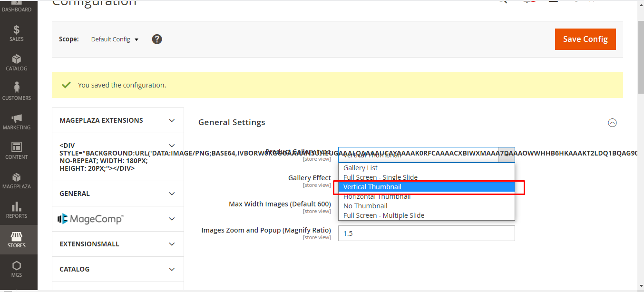Open the Dashboard sidebar item
Viewport: 644px width, 292px height.
[x=17, y=7]
